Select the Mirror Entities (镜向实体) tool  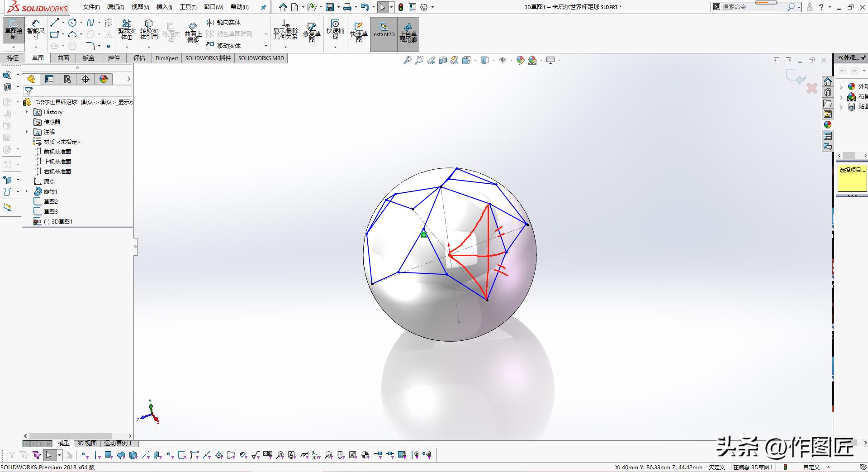[x=223, y=22]
